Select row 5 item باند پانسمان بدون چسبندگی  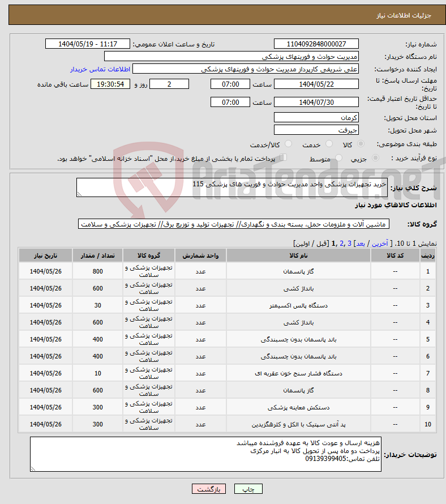(x=298, y=339)
